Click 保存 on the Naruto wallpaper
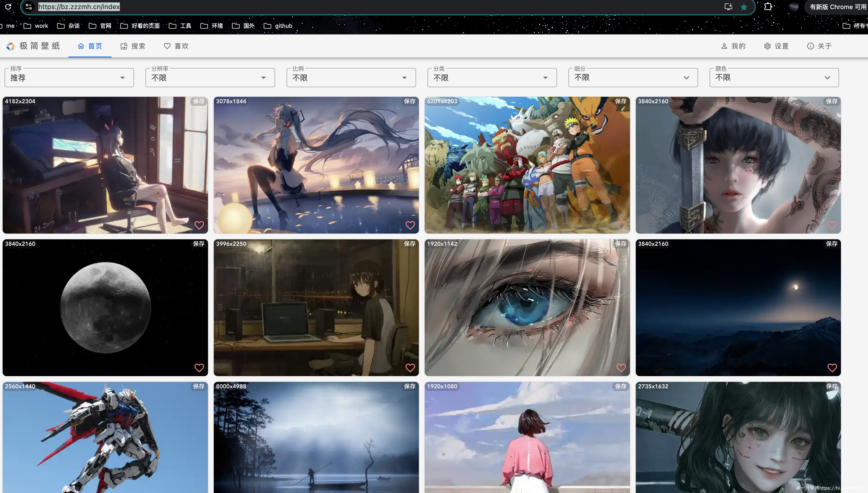This screenshot has height=493, width=868. (x=620, y=101)
